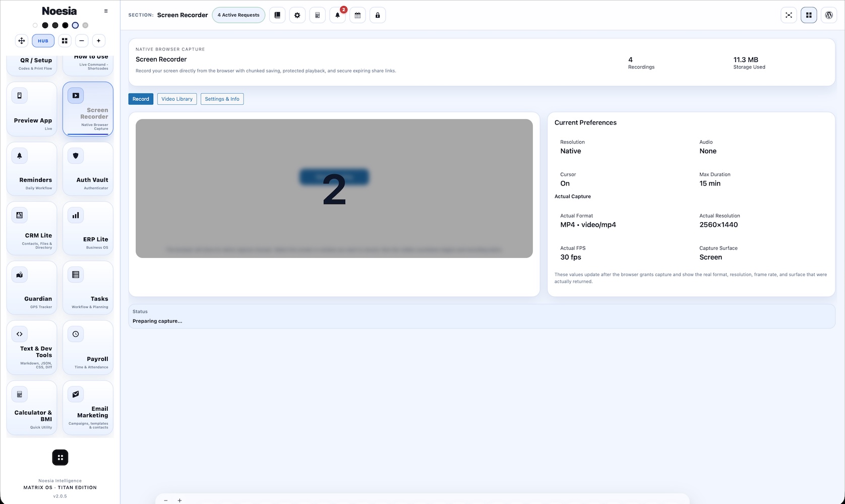Screen dimensions: 845x504
Task: Open the Preview App card
Action: (x=32, y=109)
